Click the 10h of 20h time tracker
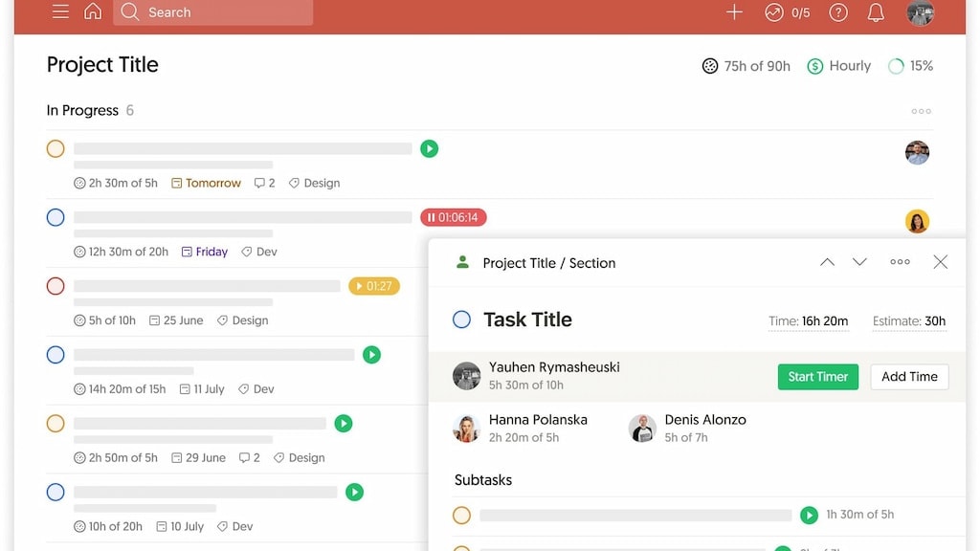 (108, 527)
